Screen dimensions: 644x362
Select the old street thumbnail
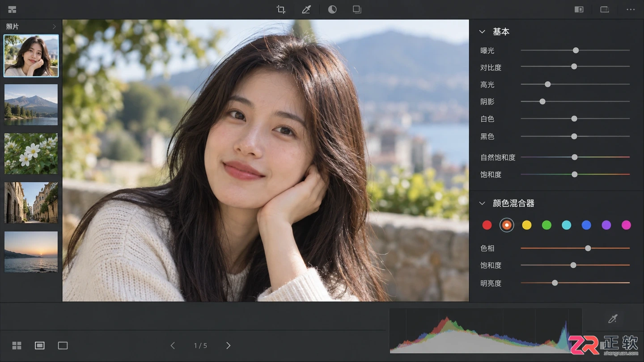click(31, 202)
